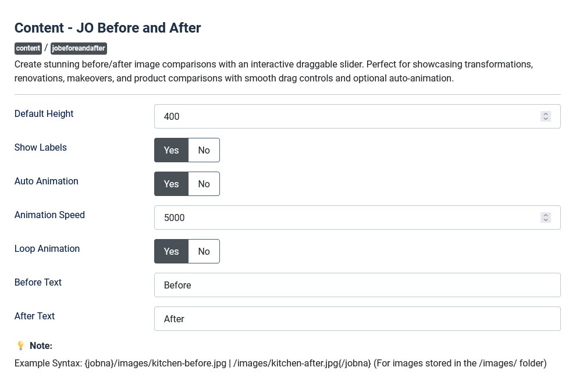Click the 'content' type badge
The image size is (576, 392).
(x=28, y=48)
